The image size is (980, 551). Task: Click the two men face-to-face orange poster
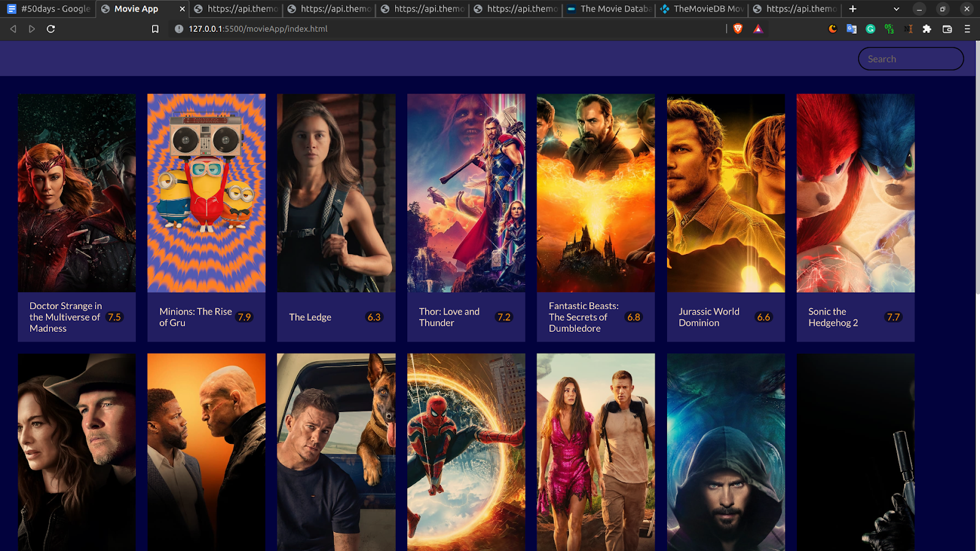[206, 452]
